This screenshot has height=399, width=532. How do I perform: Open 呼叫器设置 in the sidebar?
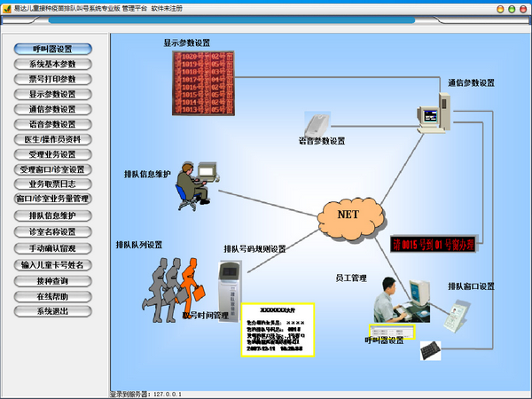(54, 50)
